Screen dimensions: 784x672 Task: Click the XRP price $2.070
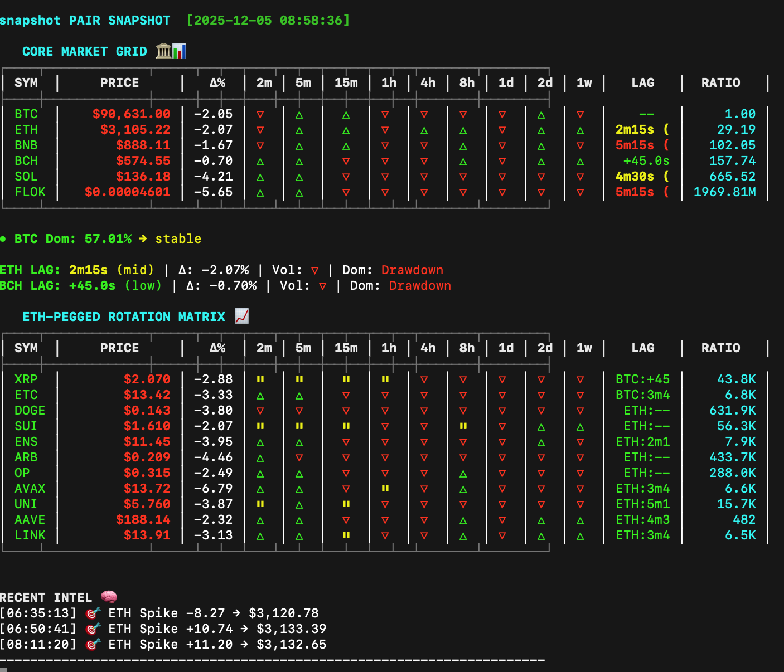(x=147, y=379)
